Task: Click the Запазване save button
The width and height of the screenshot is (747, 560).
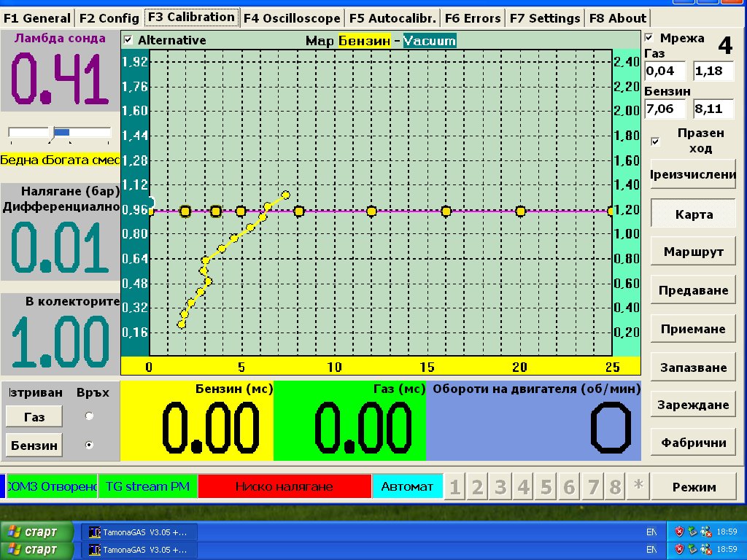Action: (x=694, y=367)
